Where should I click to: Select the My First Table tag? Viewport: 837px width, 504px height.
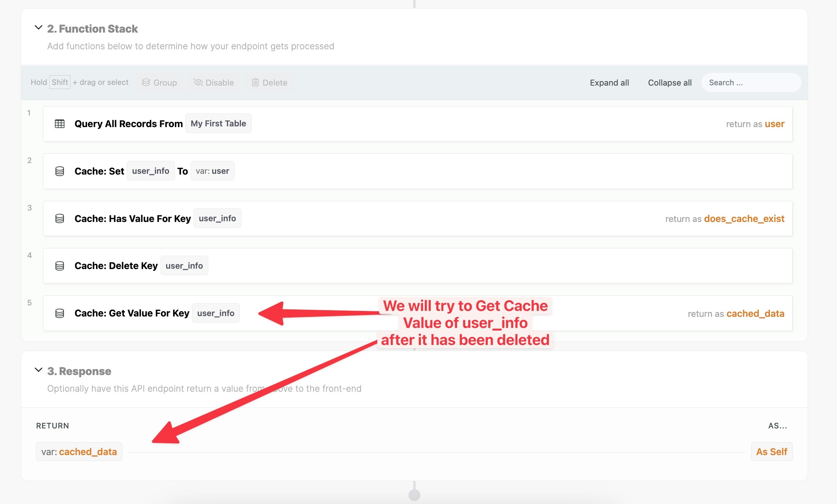point(218,123)
